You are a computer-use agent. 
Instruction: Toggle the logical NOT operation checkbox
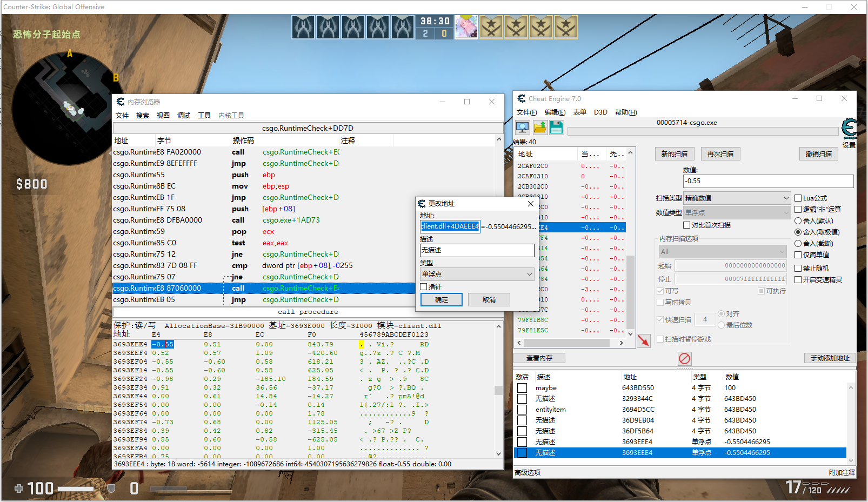click(x=798, y=210)
